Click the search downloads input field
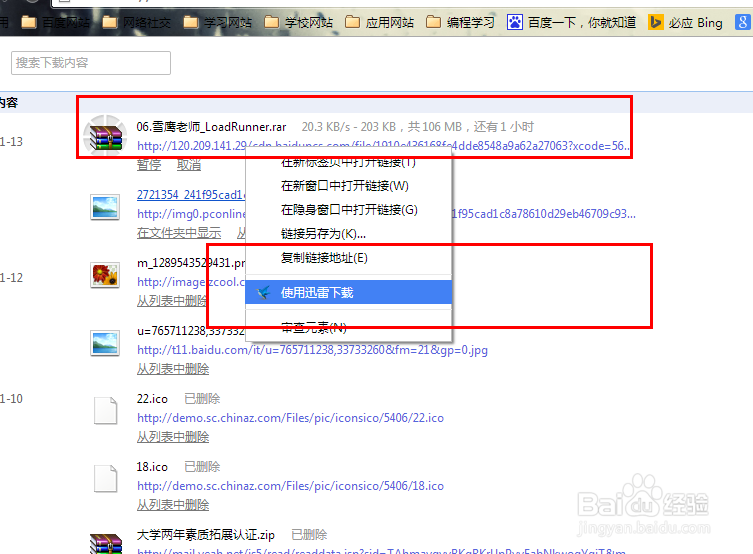 coord(91,63)
